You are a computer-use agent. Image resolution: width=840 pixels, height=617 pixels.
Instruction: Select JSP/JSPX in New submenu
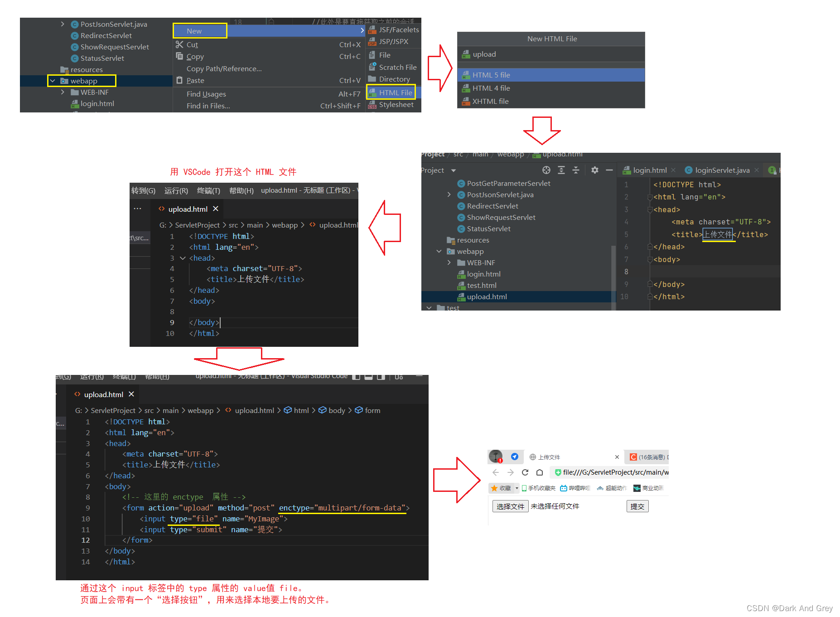point(393,41)
